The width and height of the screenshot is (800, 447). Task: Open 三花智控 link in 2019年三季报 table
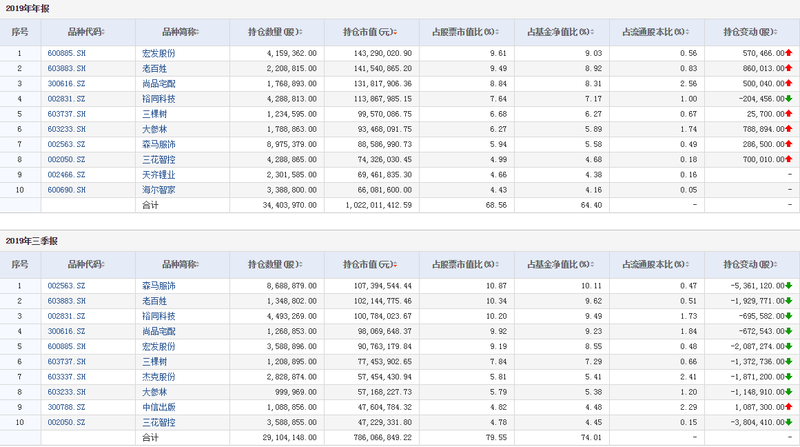(159, 423)
